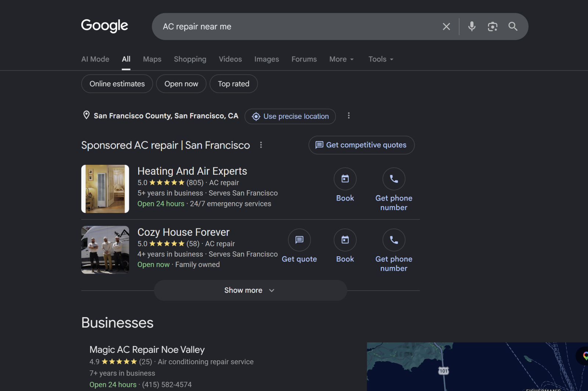Image resolution: width=588 pixels, height=391 pixels.
Task: Expand the More dropdown
Action: (x=341, y=59)
